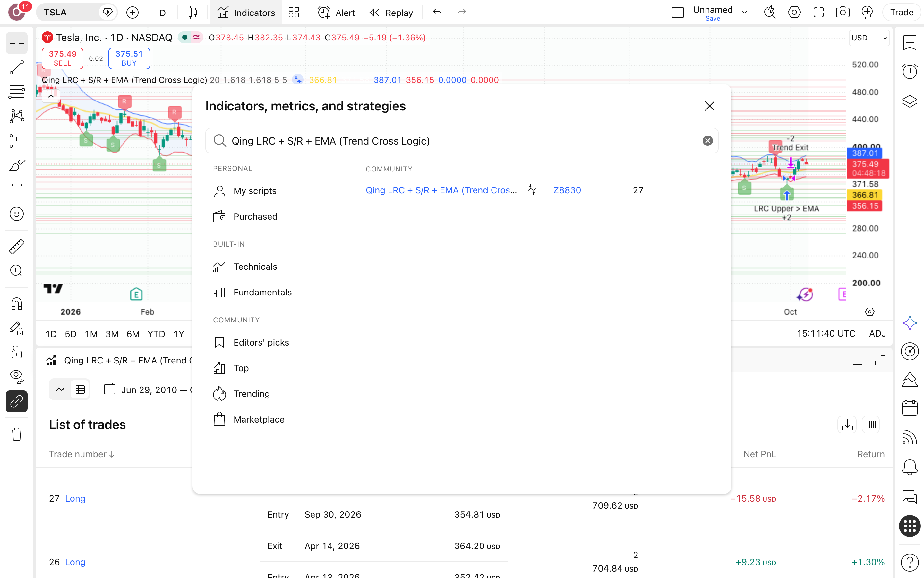
Task: Toggle the Unnamed layout checkbox
Action: 678,13
